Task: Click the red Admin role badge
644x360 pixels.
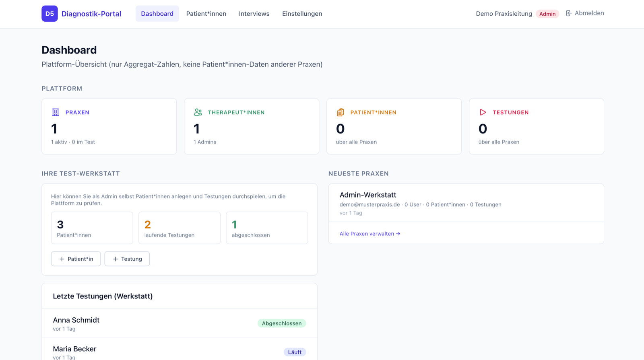Action: click(547, 14)
